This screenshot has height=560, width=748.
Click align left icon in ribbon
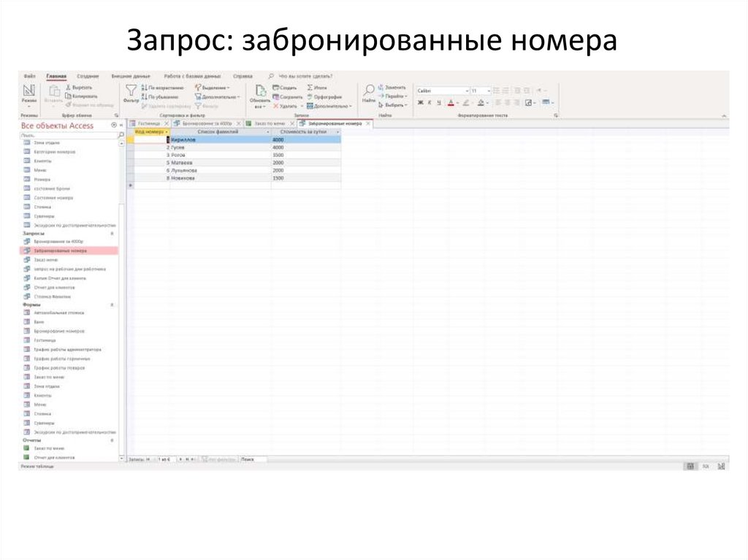point(498,102)
